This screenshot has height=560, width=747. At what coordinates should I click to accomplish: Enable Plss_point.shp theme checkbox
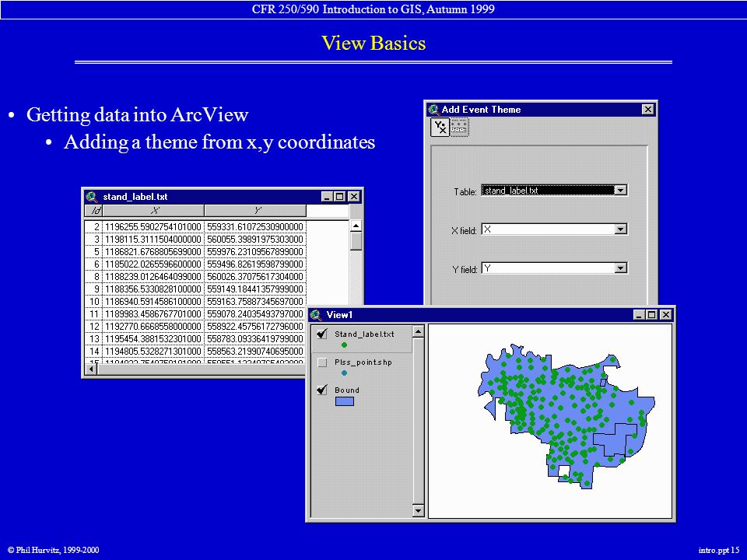click(x=322, y=362)
